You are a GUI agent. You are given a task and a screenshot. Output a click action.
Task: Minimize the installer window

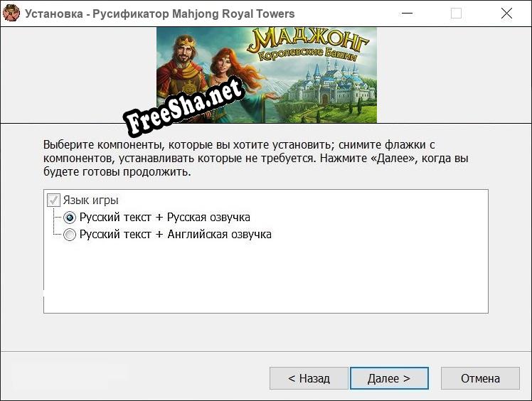pyautogui.click(x=406, y=13)
